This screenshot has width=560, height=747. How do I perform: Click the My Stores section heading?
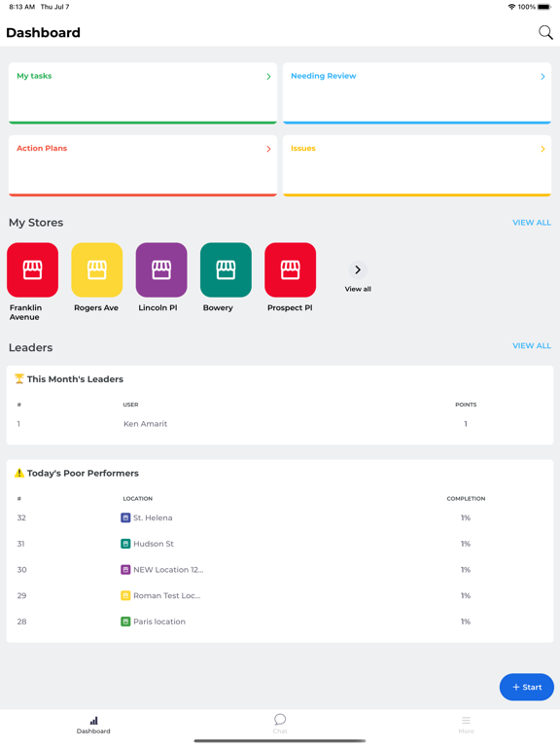tap(36, 223)
